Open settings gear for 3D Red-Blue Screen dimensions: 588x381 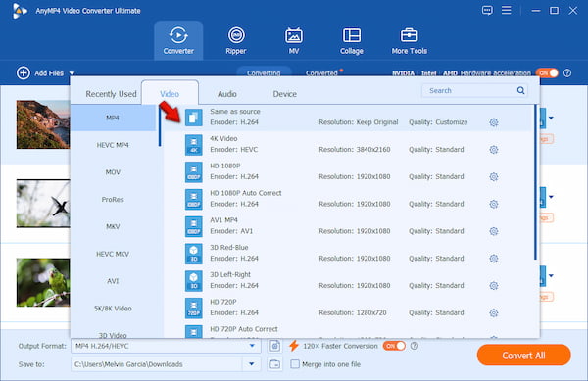click(494, 259)
